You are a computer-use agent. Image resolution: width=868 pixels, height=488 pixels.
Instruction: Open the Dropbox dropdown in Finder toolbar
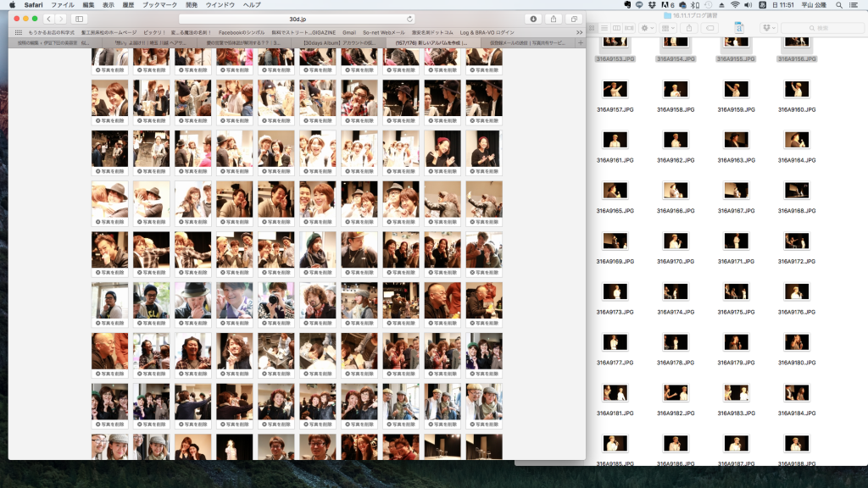(768, 28)
